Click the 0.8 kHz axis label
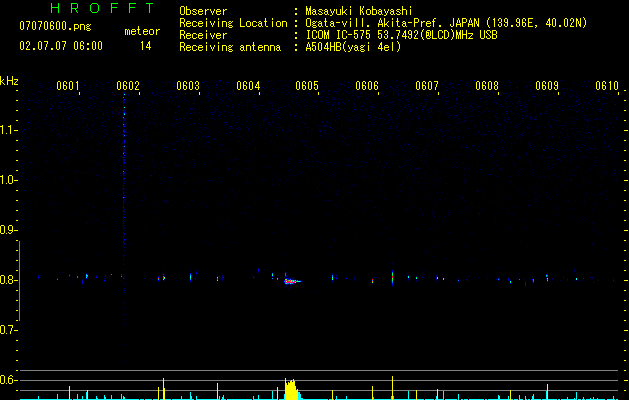This screenshot has width=629, height=400. tap(7, 280)
